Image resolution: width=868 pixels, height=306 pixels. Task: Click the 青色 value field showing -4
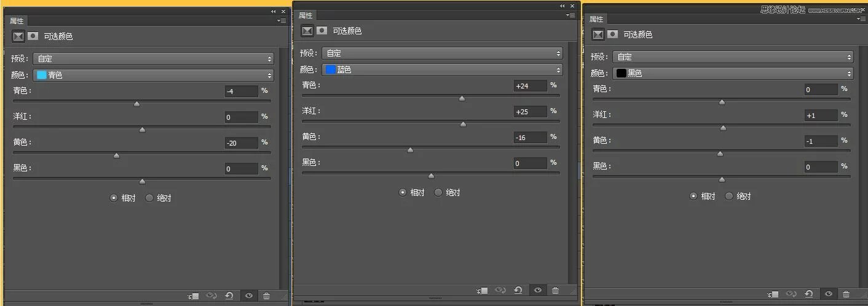click(241, 92)
